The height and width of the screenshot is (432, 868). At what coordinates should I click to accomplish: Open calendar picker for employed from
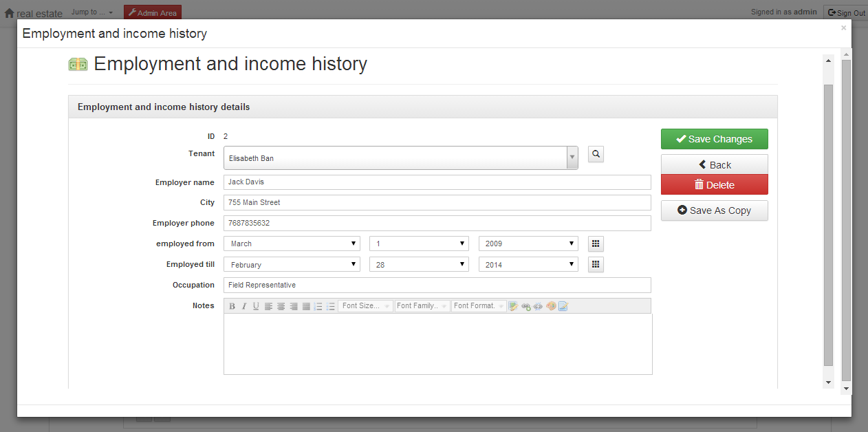point(596,244)
